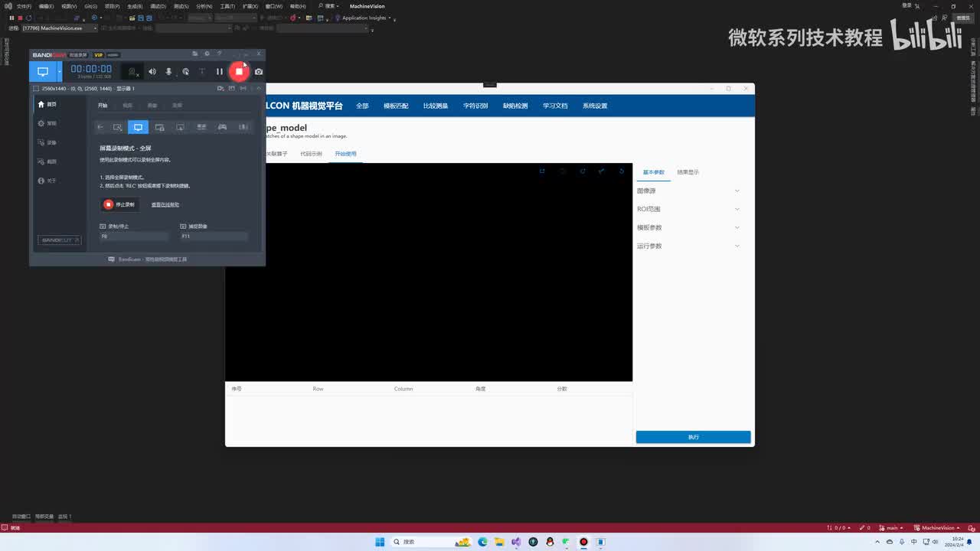Expand the 图像源 section
The image size is (980, 551).
[x=689, y=191]
